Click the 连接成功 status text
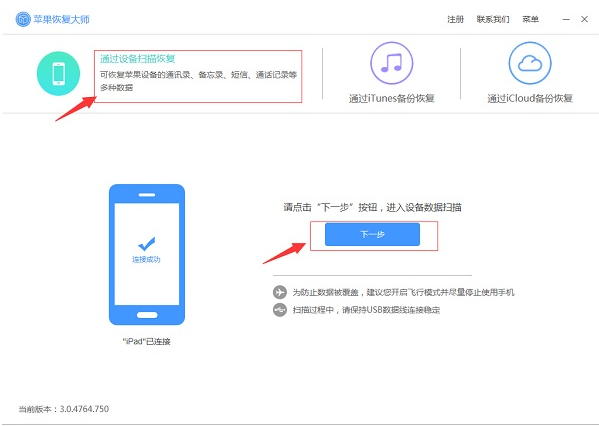599x426 pixels. [x=146, y=259]
